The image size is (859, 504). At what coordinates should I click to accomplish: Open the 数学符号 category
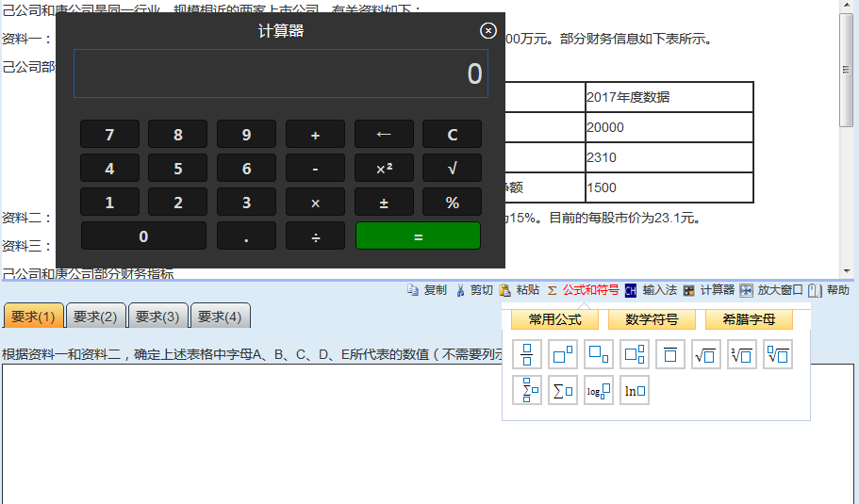652,319
